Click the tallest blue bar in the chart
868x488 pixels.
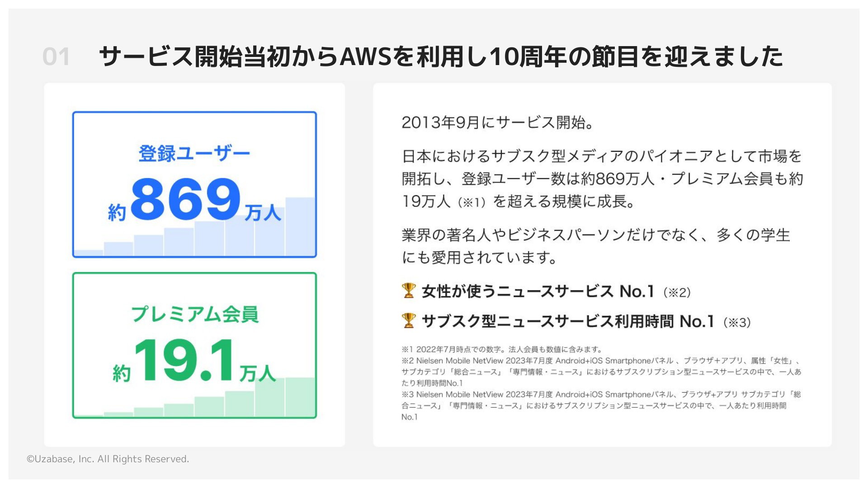pos(300,226)
